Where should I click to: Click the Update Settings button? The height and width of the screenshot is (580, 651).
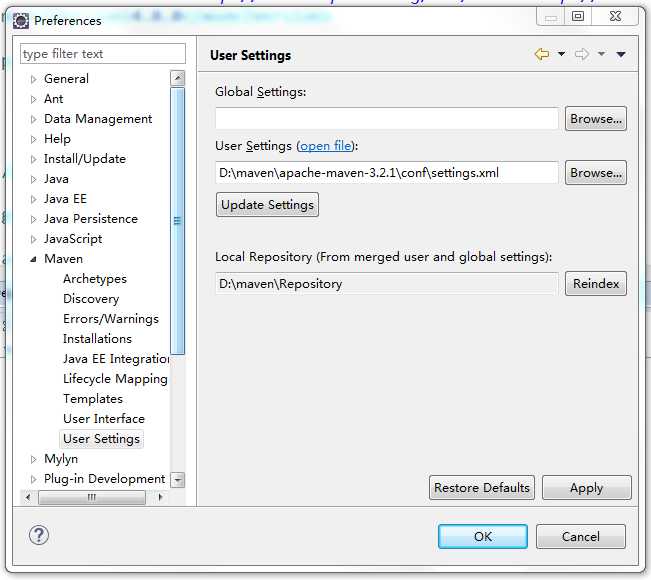[267, 205]
